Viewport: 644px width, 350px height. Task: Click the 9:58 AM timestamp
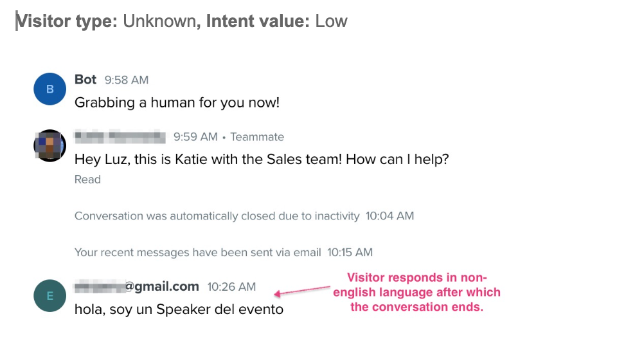point(127,80)
